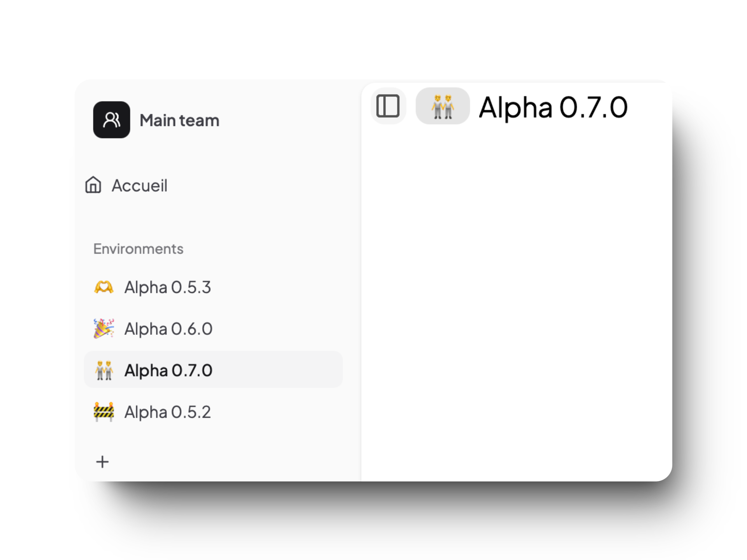The image size is (747, 560).
Task: Change the environment emoji in the header
Action: click(x=443, y=106)
